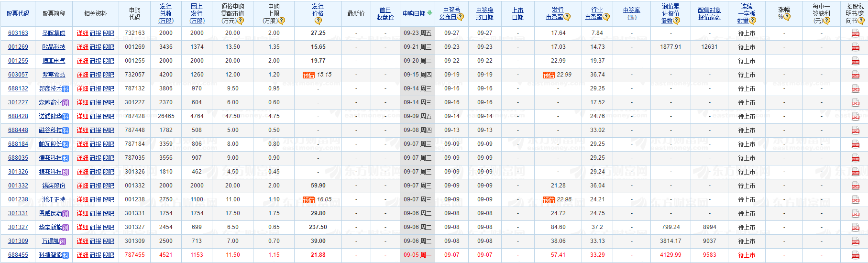868x263 pixels.
Task: Sort by 首日收盘价 column header
Action: pyautogui.click(x=385, y=13)
